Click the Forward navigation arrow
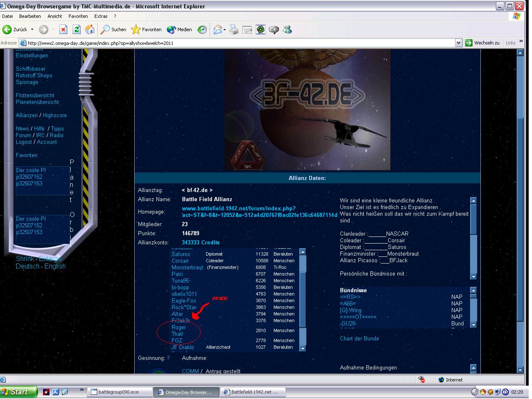Screen dimensions: 532x399 point(43,30)
